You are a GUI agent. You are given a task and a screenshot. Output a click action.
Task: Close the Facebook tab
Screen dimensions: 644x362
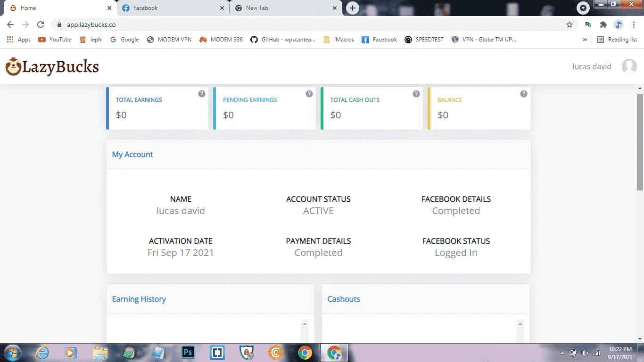[222, 8]
